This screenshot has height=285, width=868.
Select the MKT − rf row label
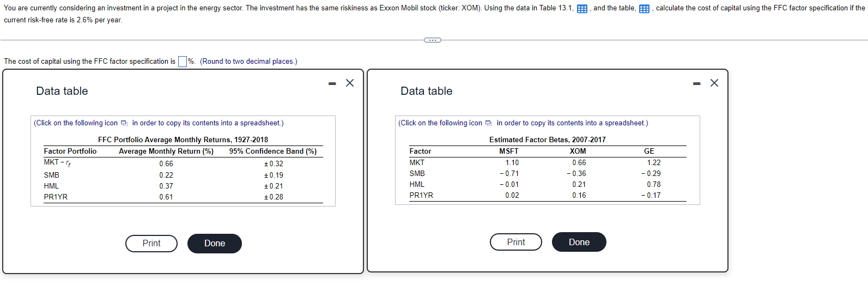(57, 162)
